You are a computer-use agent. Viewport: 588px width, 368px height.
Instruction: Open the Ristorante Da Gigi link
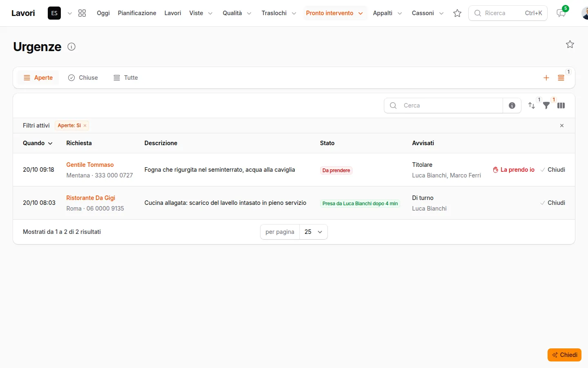91,198
